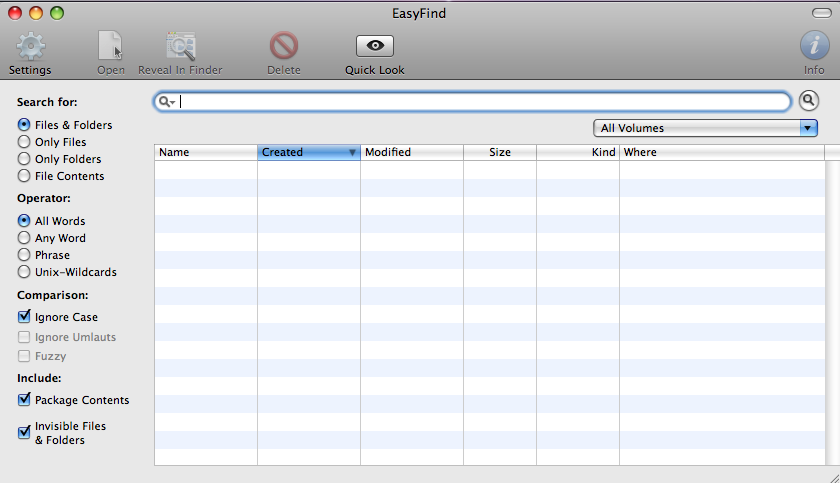Disable the Ignore Case checkbox
The image size is (840, 483).
click(x=24, y=317)
